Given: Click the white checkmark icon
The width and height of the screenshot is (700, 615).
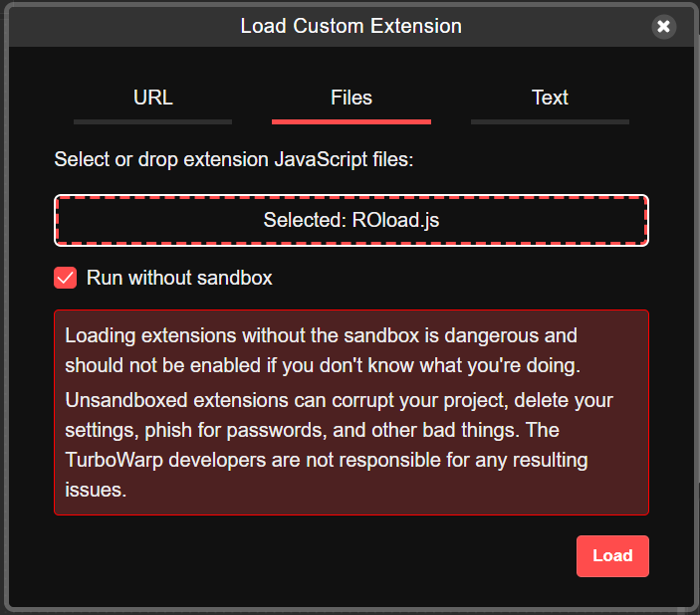Looking at the screenshot, I should (x=66, y=278).
